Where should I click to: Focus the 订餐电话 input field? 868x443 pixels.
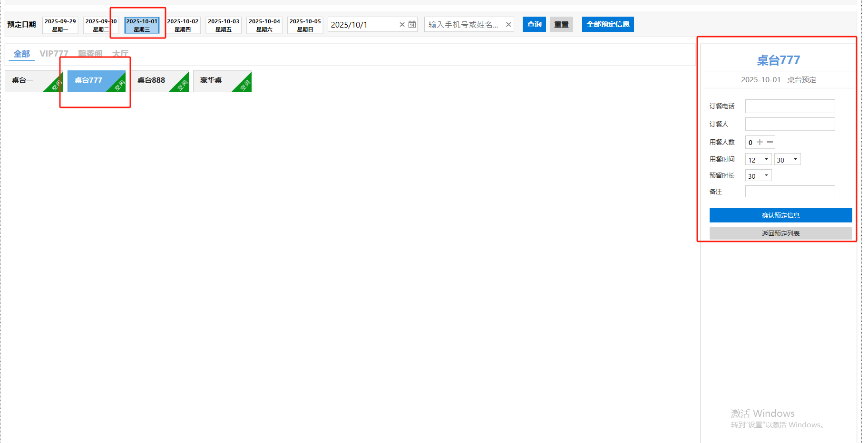coord(790,106)
